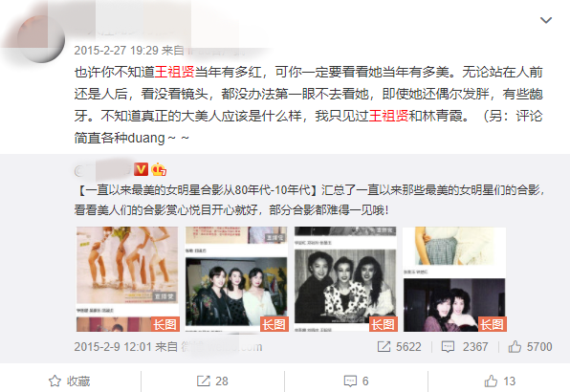Open the blurred user avatar profile
The height and width of the screenshot is (392, 570).
point(41,39)
